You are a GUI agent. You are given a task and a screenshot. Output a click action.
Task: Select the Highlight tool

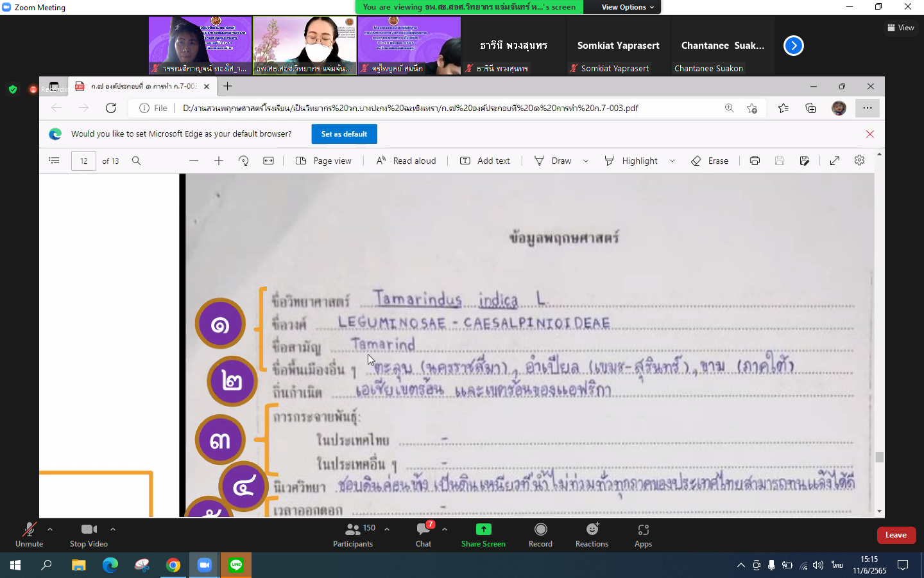(x=631, y=161)
